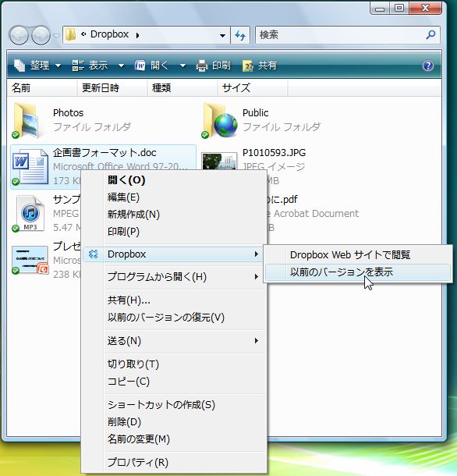The width and height of the screenshot is (457, 476).
Task: Select the presentation file thumbnail icon
Action: (x=30, y=260)
